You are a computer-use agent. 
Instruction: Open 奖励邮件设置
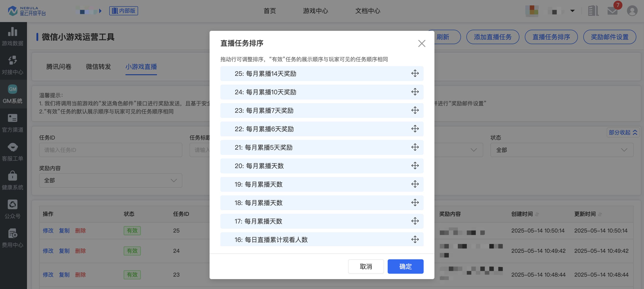pyautogui.click(x=610, y=37)
